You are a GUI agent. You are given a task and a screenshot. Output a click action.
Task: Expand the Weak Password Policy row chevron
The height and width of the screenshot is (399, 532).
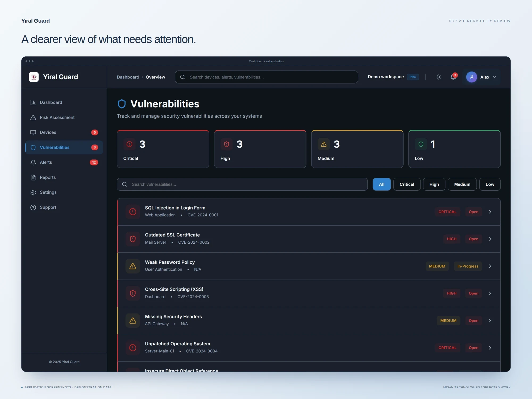pyautogui.click(x=490, y=266)
